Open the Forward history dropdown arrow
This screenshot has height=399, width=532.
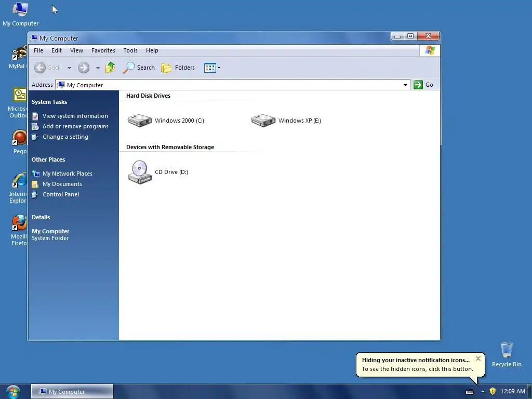click(x=98, y=68)
